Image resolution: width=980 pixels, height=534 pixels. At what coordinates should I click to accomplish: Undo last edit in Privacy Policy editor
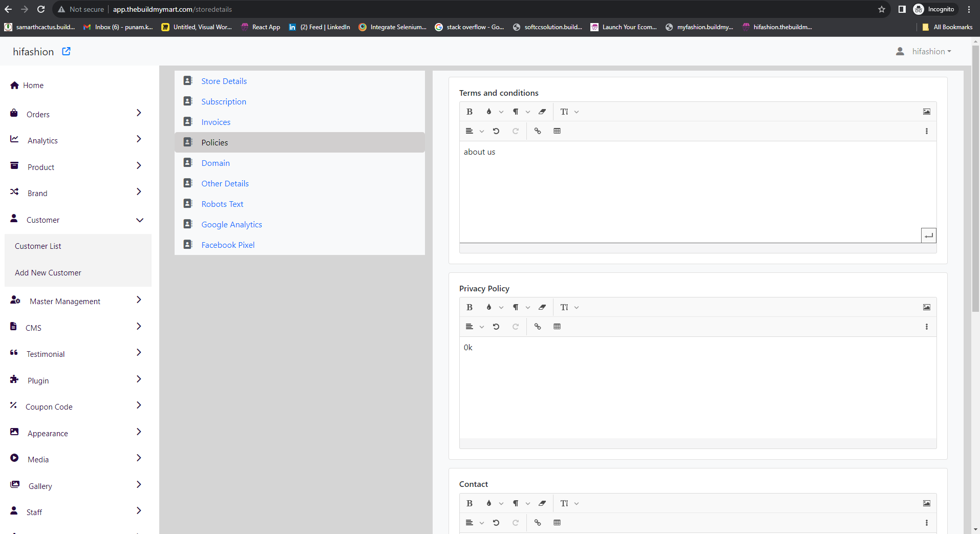496,327
